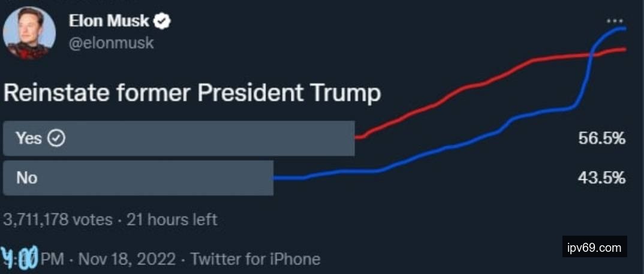Click the '21 hours left' text
Screen dimensions: 644x274
pyautogui.click(x=170, y=219)
